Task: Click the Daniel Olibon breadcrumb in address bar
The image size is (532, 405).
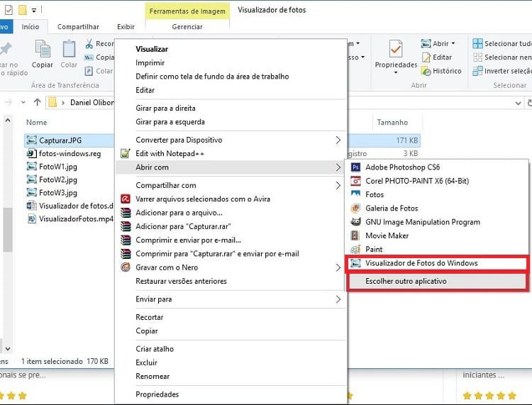Action: point(92,102)
